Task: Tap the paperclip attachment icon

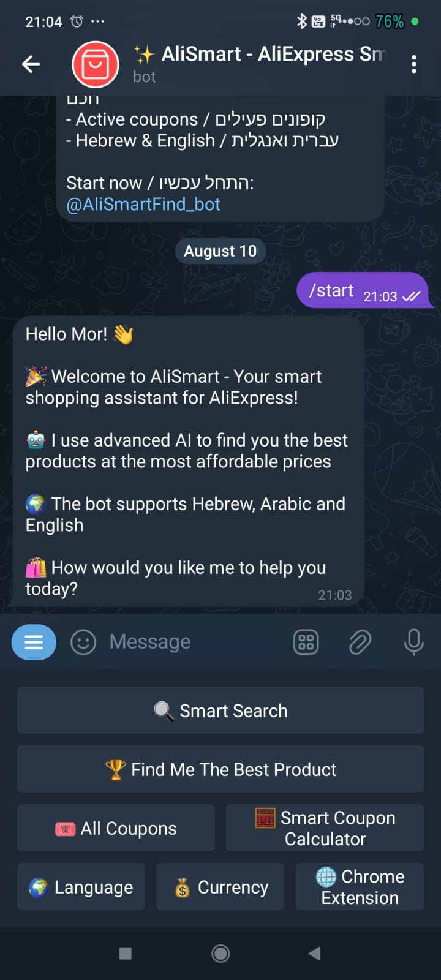Action: (360, 642)
